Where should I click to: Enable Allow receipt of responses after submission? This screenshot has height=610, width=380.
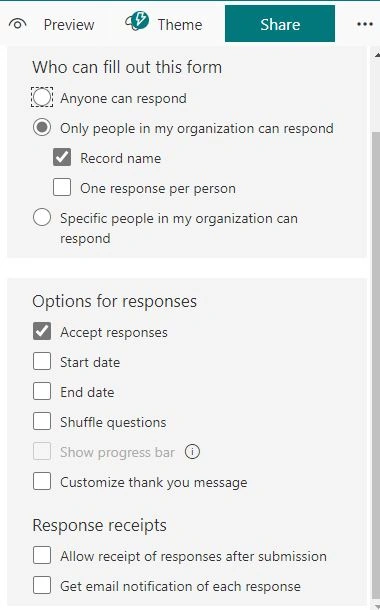42,555
